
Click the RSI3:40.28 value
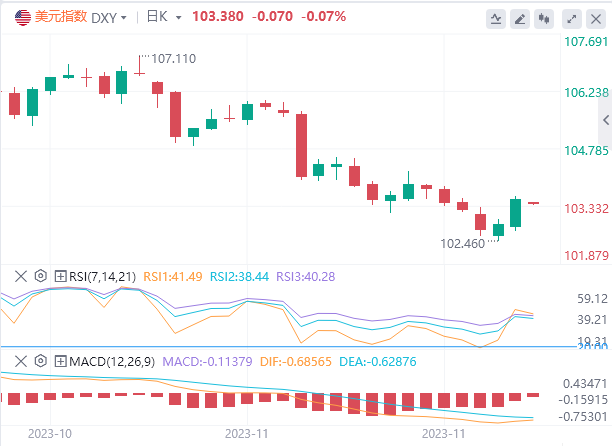[306, 277]
